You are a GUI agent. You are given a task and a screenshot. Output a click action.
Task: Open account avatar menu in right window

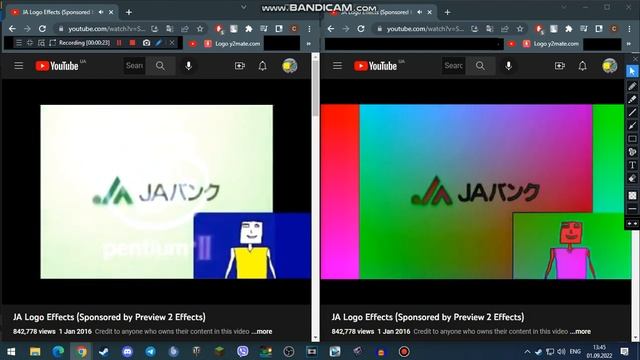pyautogui.click(x=609, y=66)
